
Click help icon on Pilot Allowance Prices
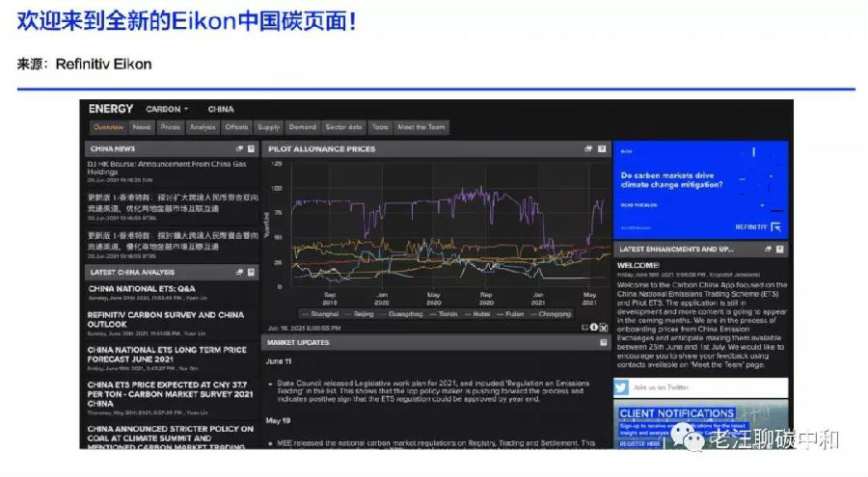tap(602, 149)
